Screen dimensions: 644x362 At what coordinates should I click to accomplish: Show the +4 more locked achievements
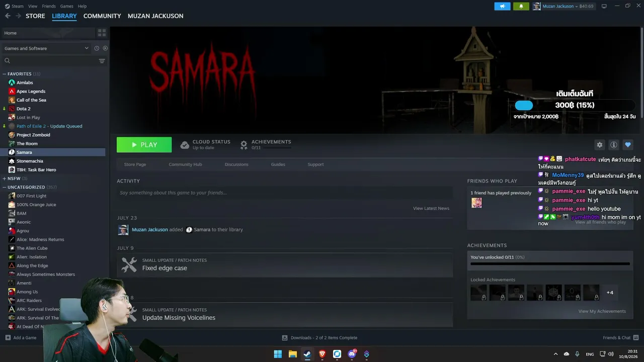coord(610,293)
